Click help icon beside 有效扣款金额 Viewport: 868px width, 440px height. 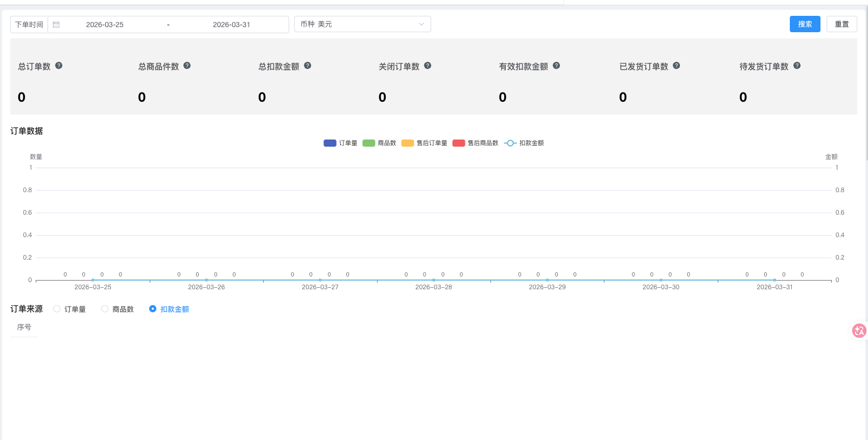[556, 65]
